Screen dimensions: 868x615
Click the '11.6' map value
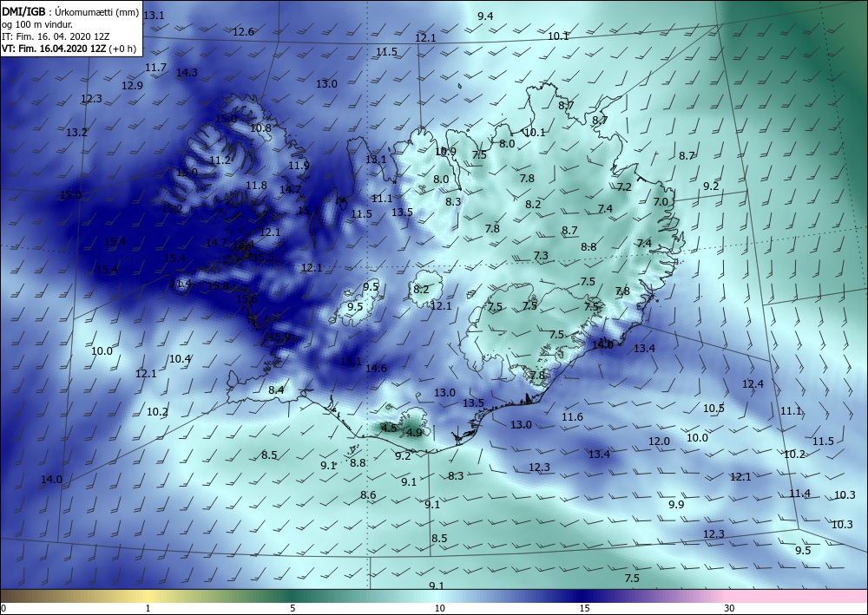[572, 417]
